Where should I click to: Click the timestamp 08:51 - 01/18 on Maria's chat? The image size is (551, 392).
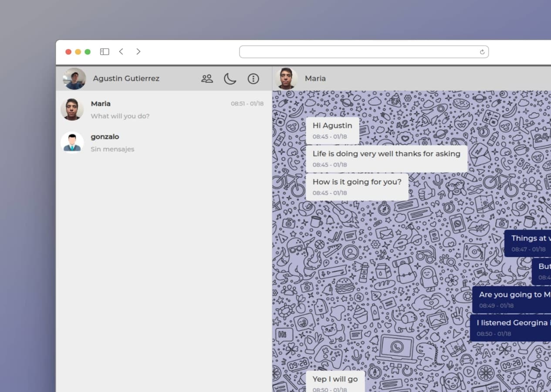pos(247,104)
